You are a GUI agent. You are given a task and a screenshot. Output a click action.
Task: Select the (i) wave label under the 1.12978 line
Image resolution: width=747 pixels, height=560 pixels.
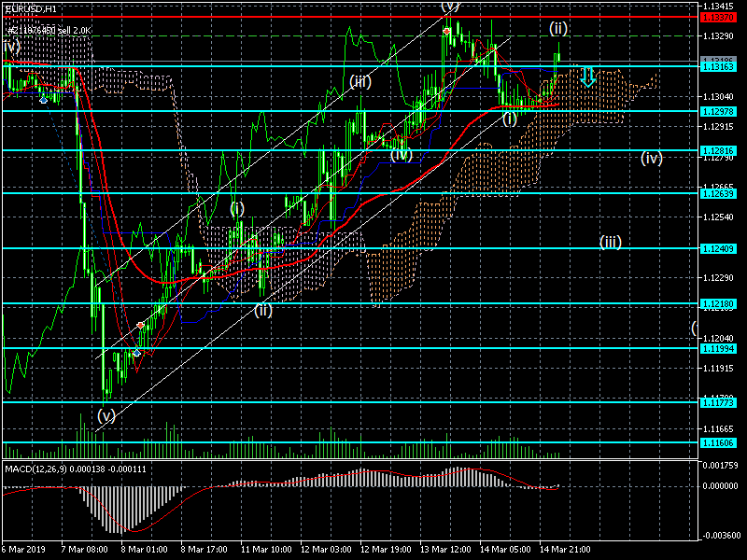(x=510, y=119)
